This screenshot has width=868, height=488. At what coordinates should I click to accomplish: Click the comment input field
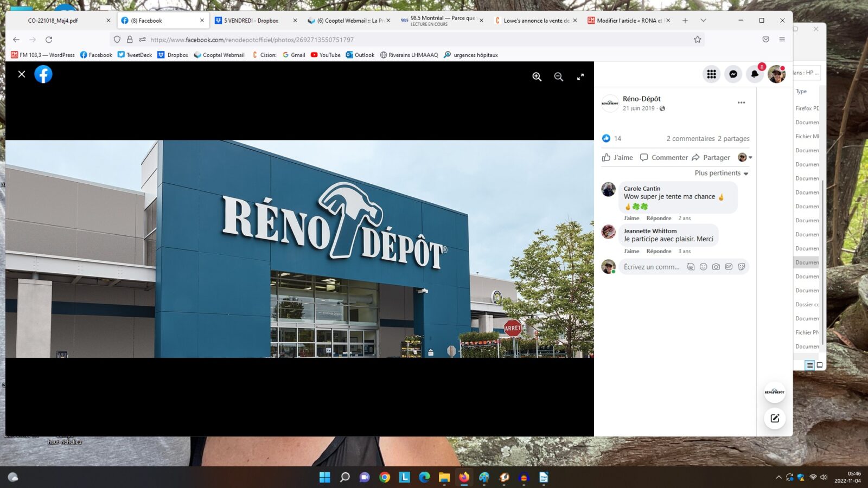click(x=652, y=267)
